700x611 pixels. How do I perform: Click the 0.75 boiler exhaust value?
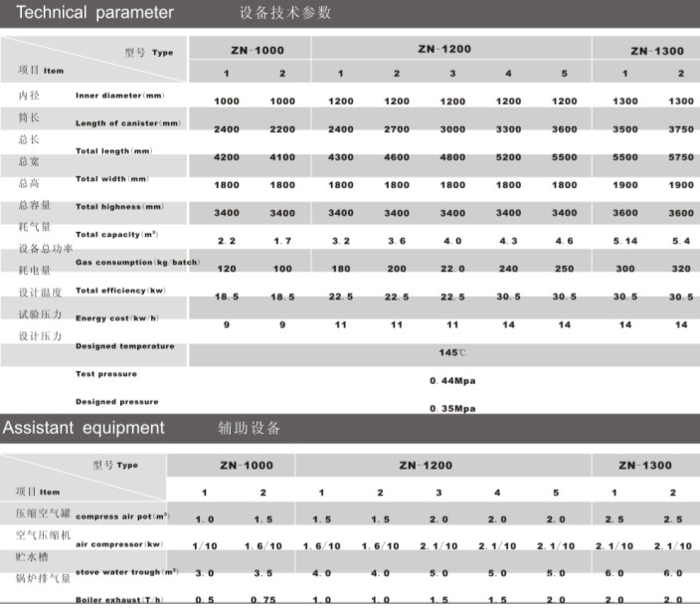tap(262, 601)
